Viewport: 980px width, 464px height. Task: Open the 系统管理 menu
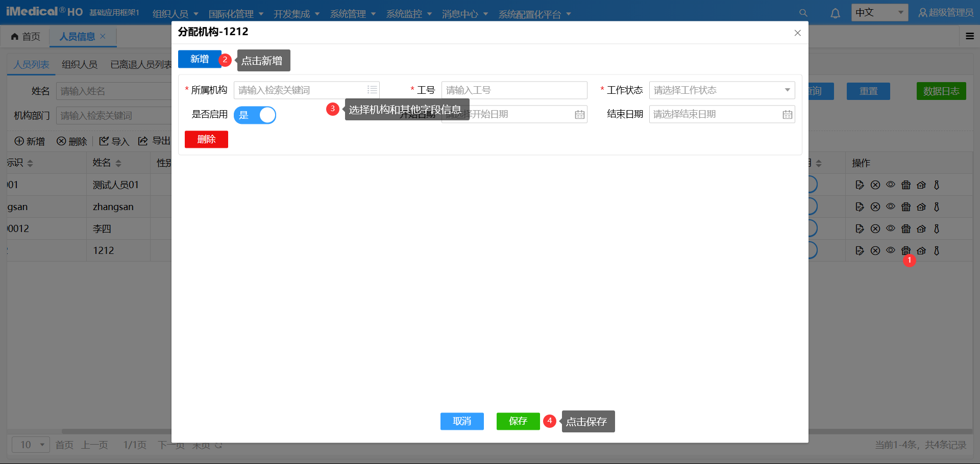[x=352, y=14]
